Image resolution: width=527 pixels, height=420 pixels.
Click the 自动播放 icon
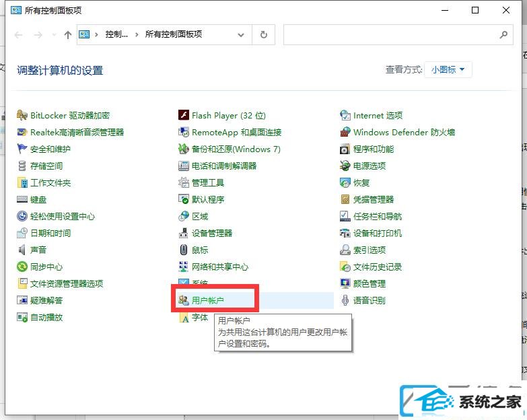tap(22, 317)
